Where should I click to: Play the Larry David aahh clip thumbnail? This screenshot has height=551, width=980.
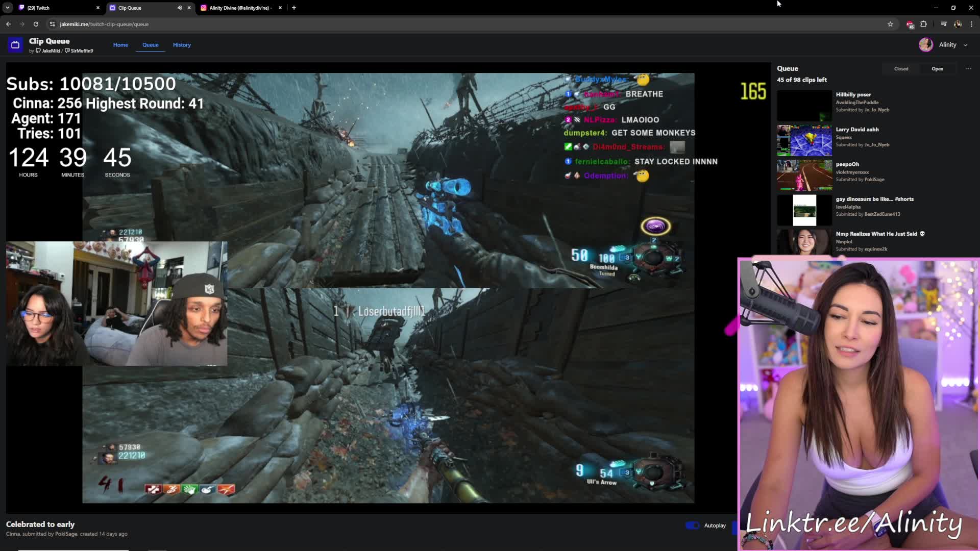[804, 140]
